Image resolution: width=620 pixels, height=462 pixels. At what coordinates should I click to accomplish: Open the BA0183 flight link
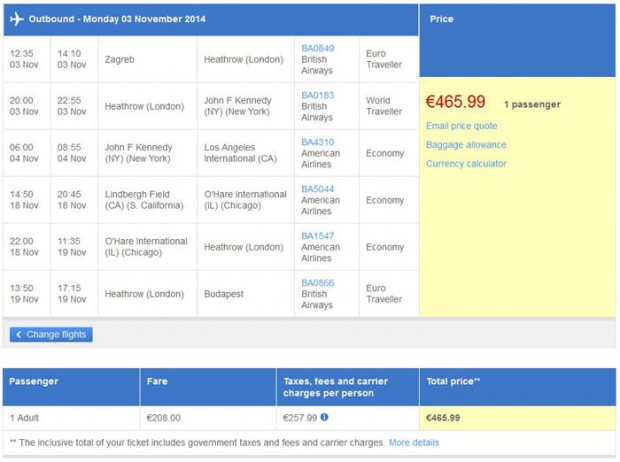pyautogui.click(x=318, y=95)
